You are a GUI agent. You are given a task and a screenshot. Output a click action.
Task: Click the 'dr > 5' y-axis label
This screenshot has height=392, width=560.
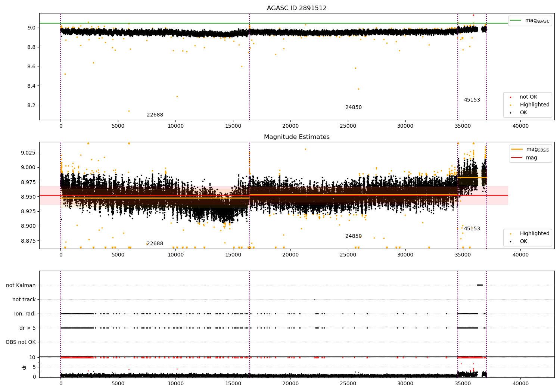point(28,328)
